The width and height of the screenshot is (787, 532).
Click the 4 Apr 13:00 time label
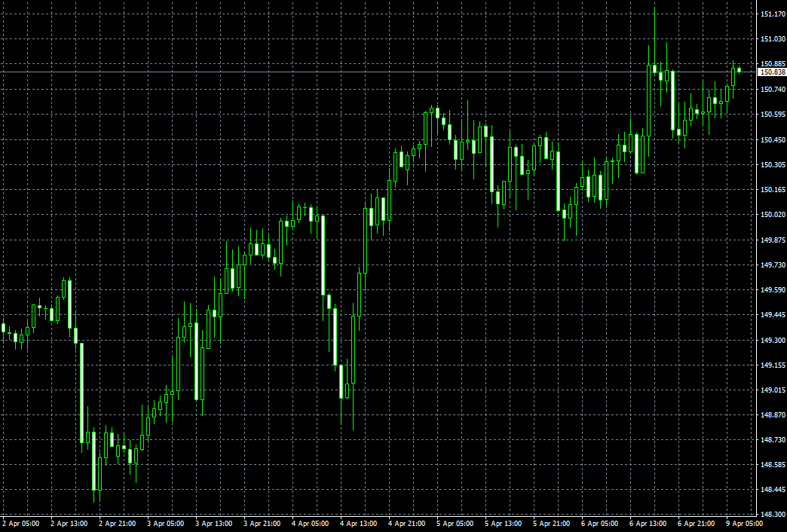pyautogui.click(x=358, y=524)
